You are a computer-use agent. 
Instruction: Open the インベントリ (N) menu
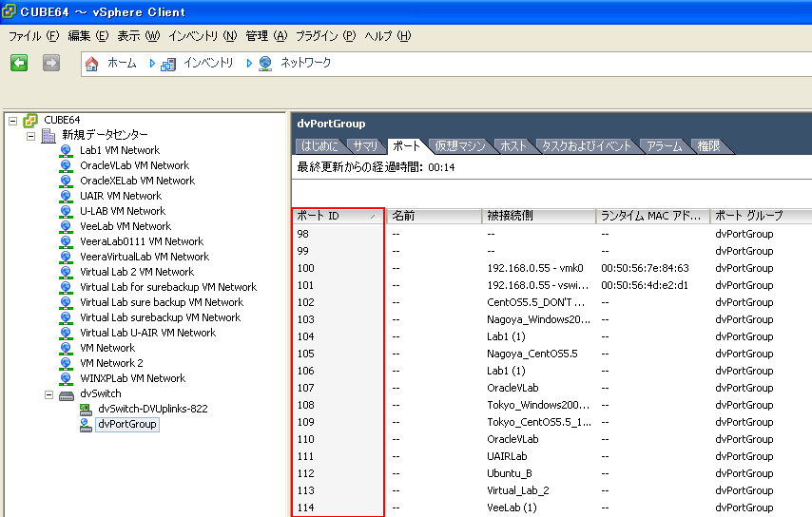pyautogui.click(x=203, y=36)
